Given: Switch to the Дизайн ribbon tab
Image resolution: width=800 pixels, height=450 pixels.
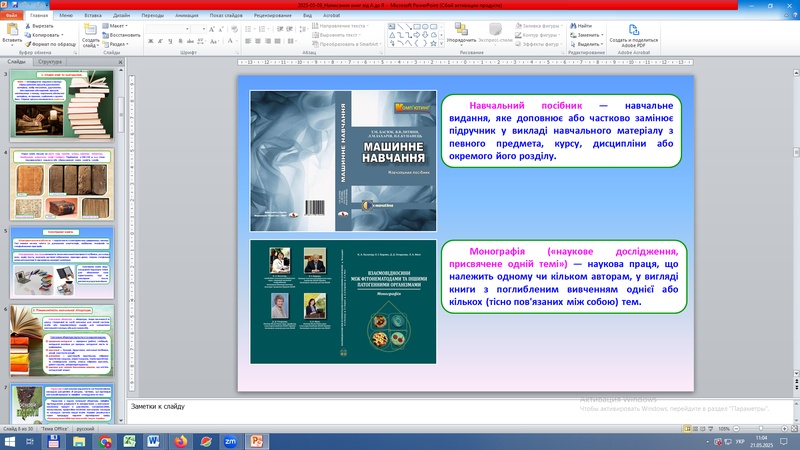Looking at the screenshot, I should click(x=121, y=15).
